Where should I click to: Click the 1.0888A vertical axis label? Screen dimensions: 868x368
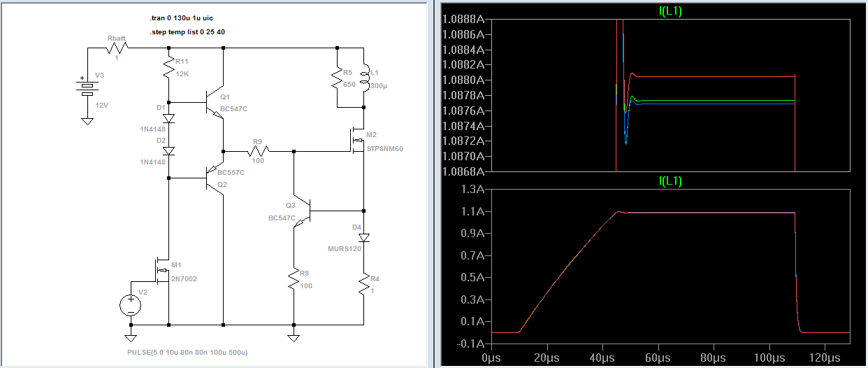pyautogui.click(x=465, y=19)
